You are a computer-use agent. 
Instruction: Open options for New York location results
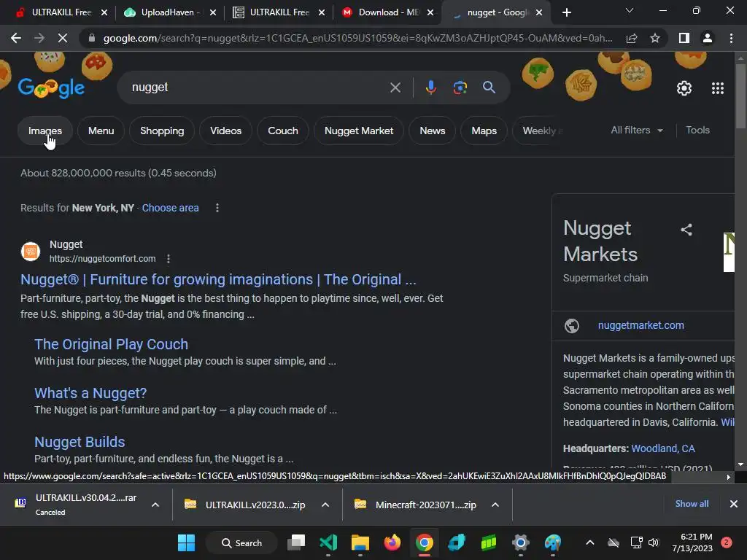point(217,208)
